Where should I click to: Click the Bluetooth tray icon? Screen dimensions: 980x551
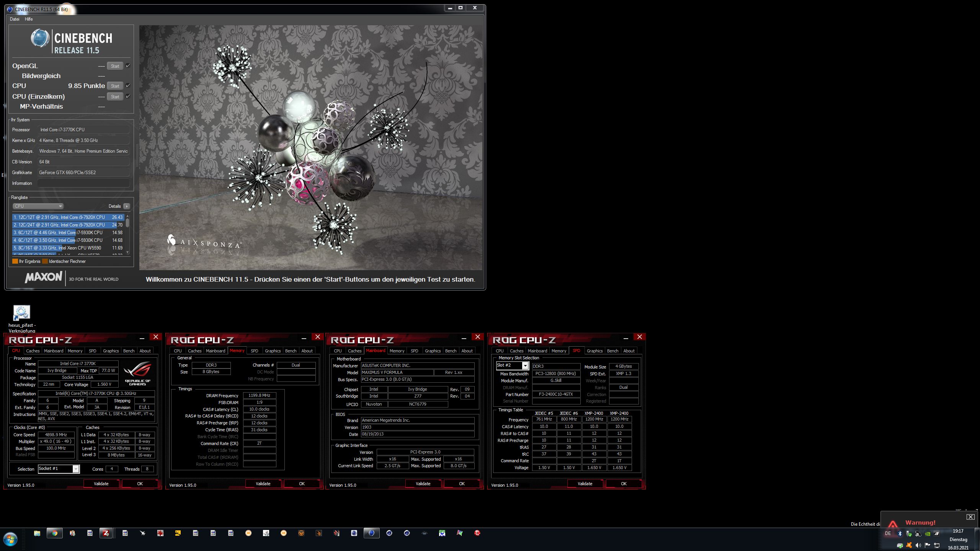pyautogui.click(x=900, y=533)
